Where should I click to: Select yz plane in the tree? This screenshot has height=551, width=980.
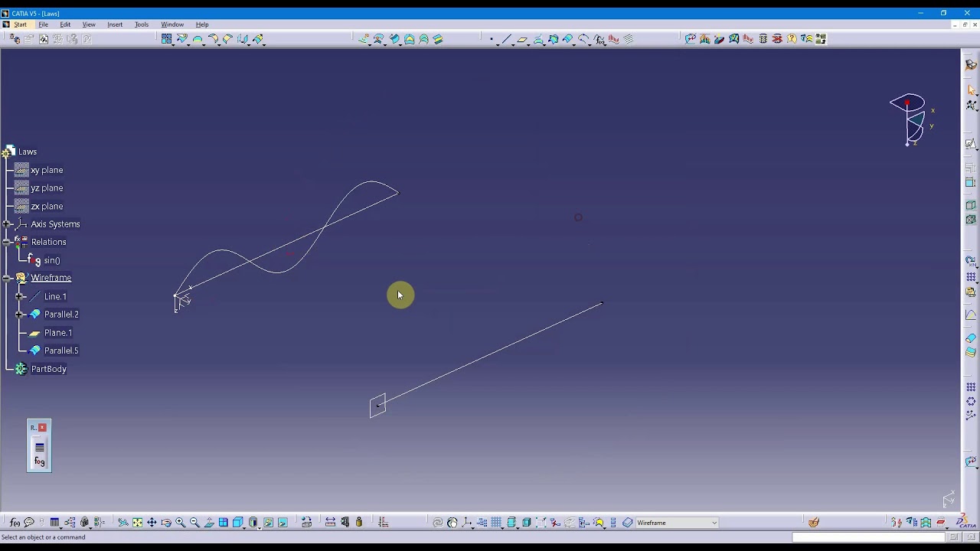[47, 188]
